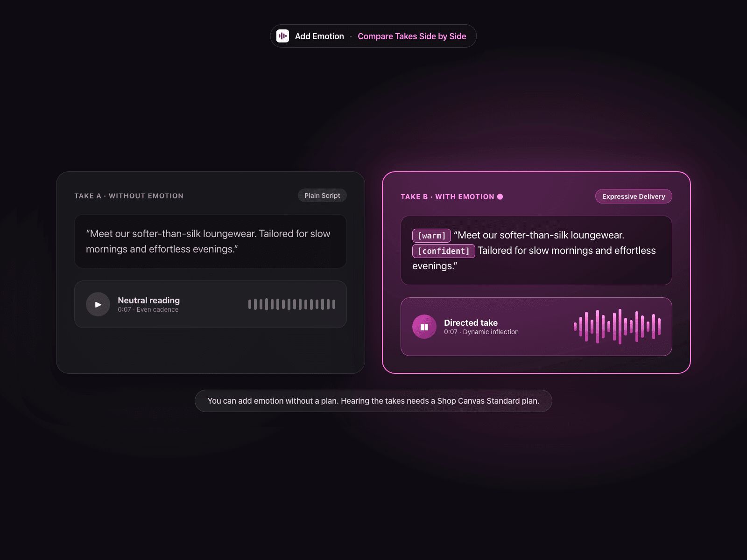Click the pink active dot beside Take B
This screenshot has height=560, width=747.
pos(500,196)
